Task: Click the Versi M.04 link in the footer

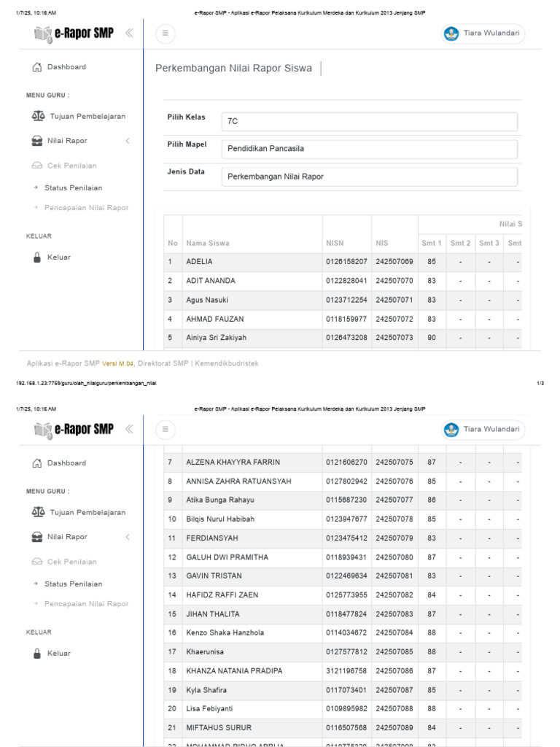Action: tap(117, 363)
